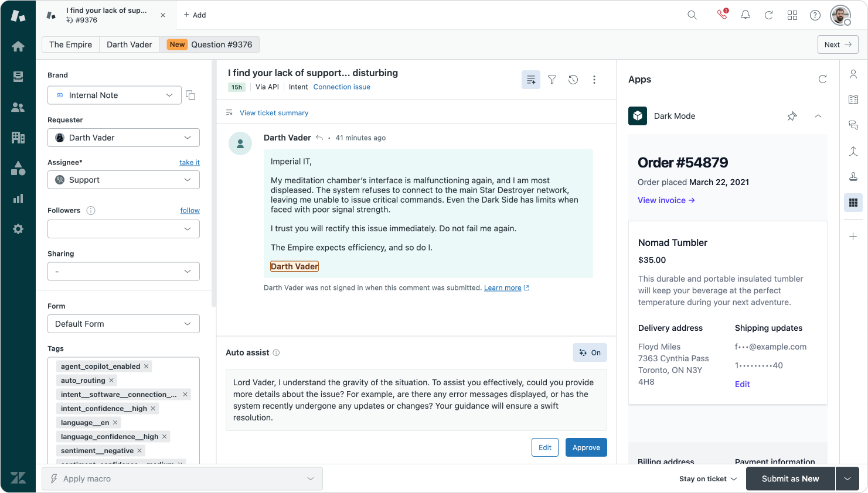
Task: Open user profile avatar menu
Action: [x=840, y=15]
